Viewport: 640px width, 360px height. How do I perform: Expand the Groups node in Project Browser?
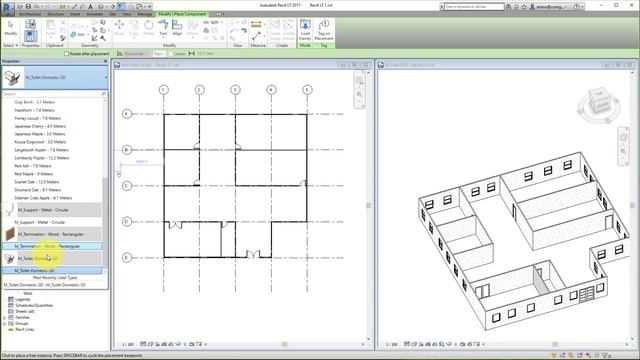[4, 323]
